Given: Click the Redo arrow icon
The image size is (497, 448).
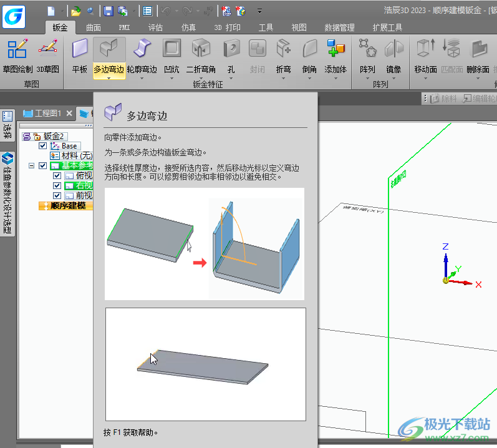Looking at the screenshot, I should [x=187, y=11].
